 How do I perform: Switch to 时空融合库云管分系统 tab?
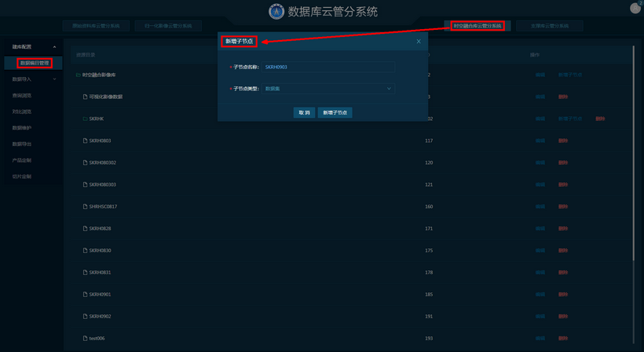pyautogui.click(x=478, y=26)
